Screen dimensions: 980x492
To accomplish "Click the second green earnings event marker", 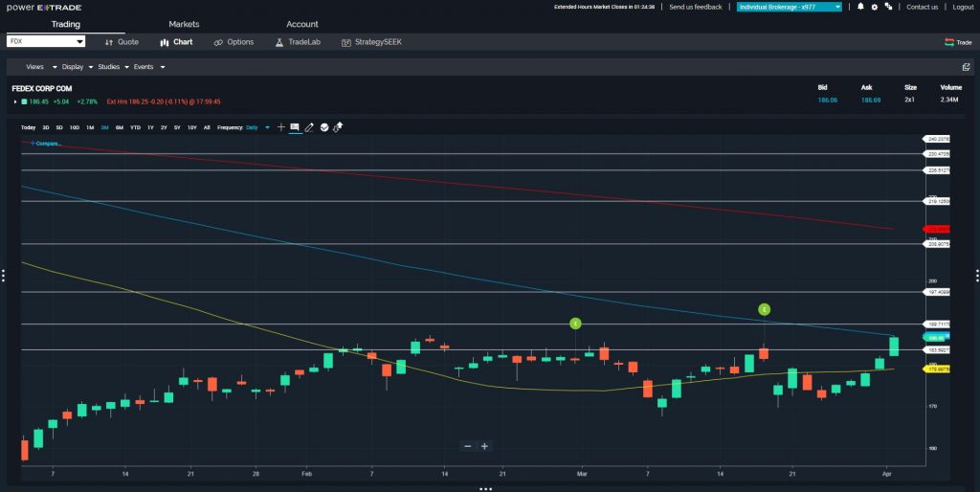I will tap(764, 309).
